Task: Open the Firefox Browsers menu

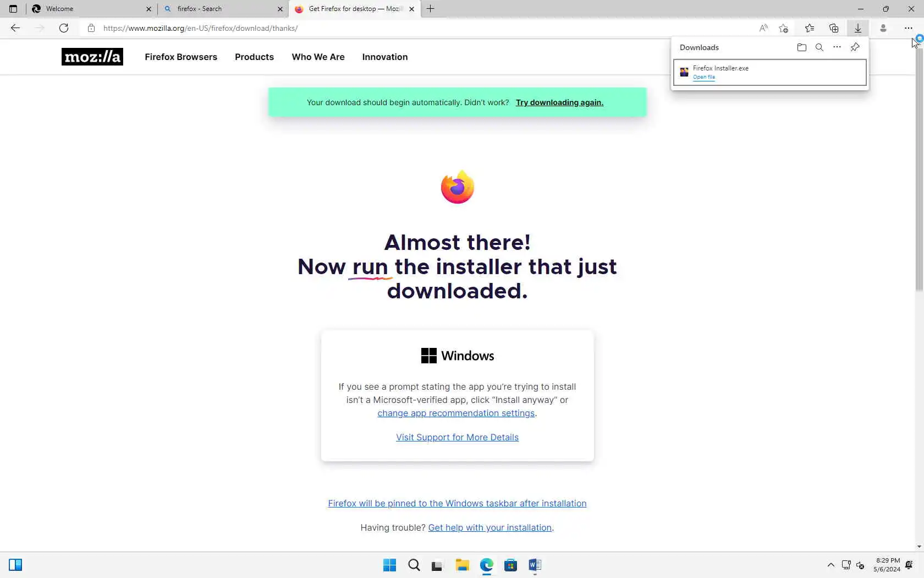Action: tap(181, 57)
